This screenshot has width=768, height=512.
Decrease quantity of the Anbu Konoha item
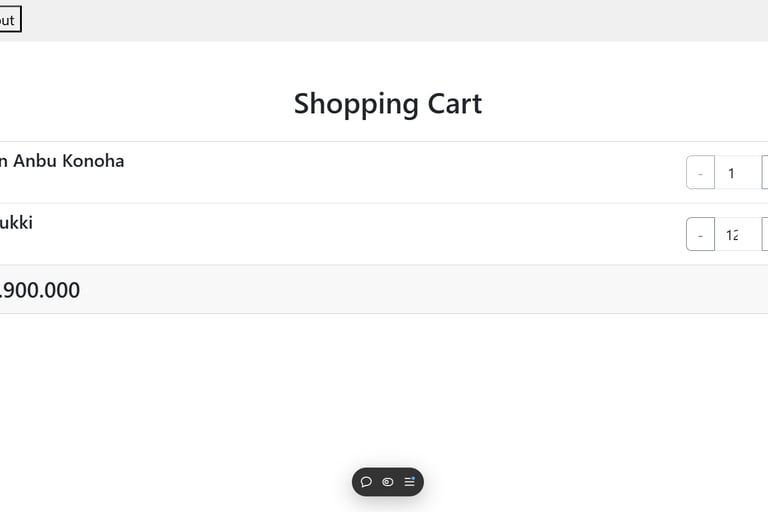point(700,173)
